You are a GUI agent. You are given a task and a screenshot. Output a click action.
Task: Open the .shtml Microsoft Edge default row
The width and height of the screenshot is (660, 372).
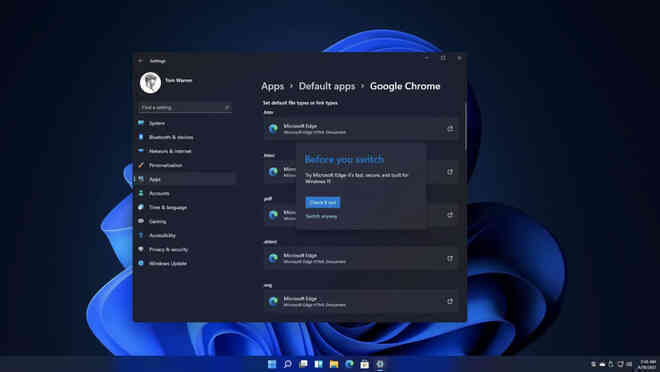pyautogui.click(x=361, y=258)
